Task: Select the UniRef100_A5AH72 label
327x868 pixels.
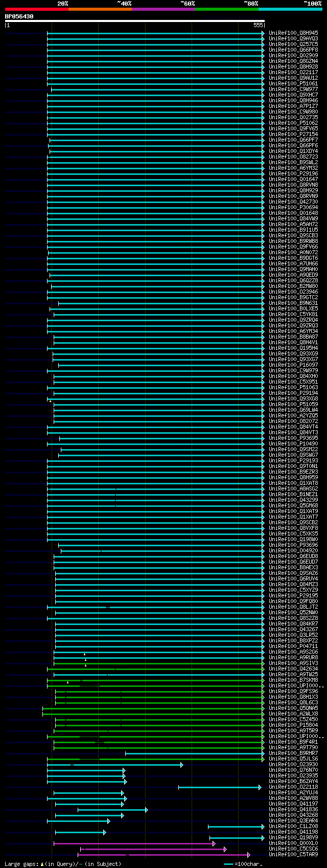Action: pyautogui.click(x=293, y=225)
